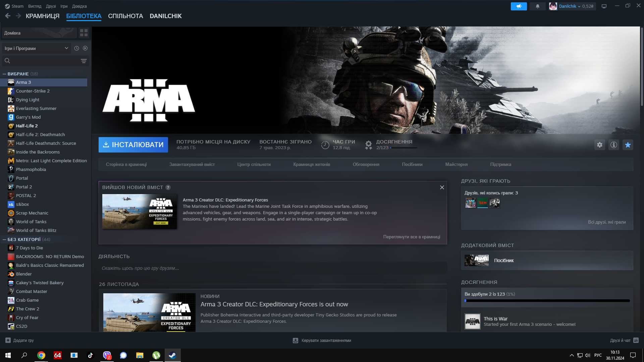Screen dimensions: 644x362
Task: Open Посібники tab link
Action: tap(412, 164)
